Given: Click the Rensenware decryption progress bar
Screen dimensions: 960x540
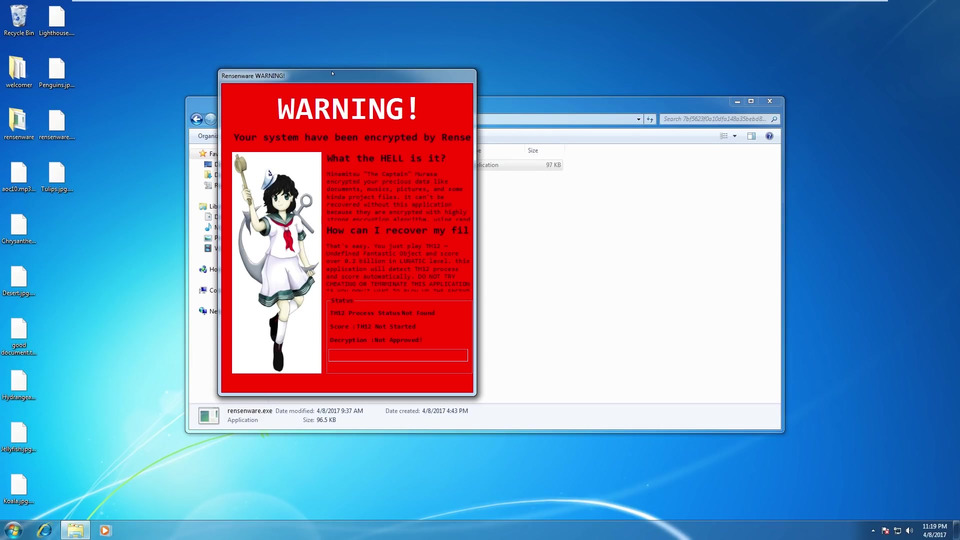Looking at the screenshot, I should 398,355.
